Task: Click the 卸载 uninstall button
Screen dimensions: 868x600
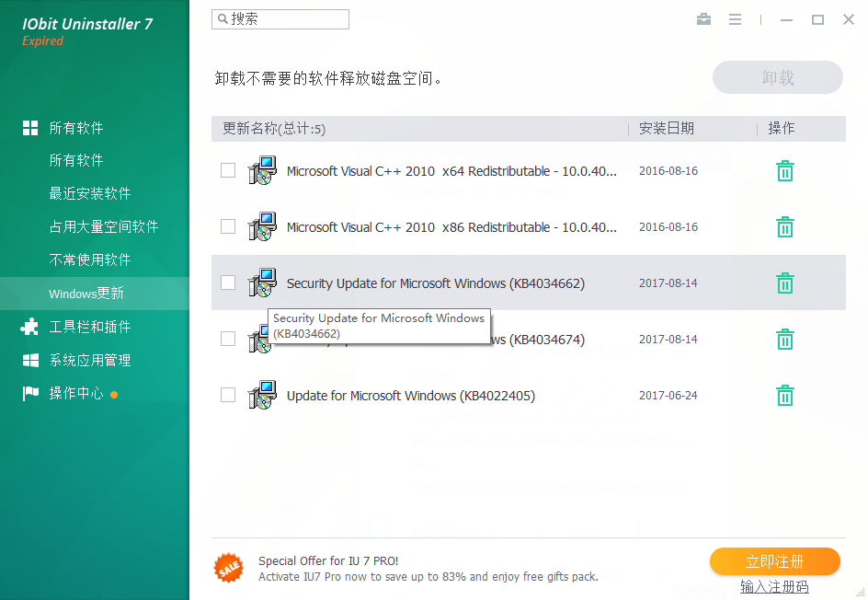Action: [x=777, y=77]
